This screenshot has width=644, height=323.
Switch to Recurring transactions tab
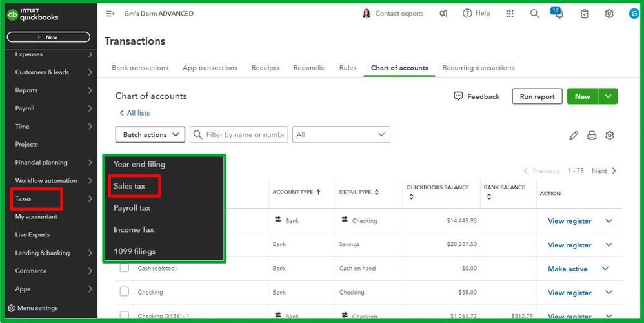(478, 68)
